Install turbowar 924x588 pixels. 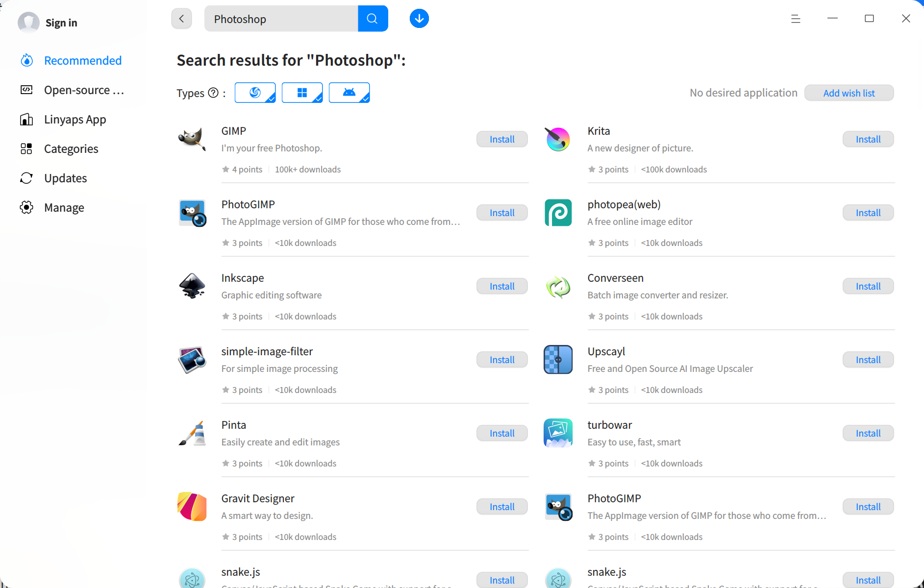pos(868,433)
